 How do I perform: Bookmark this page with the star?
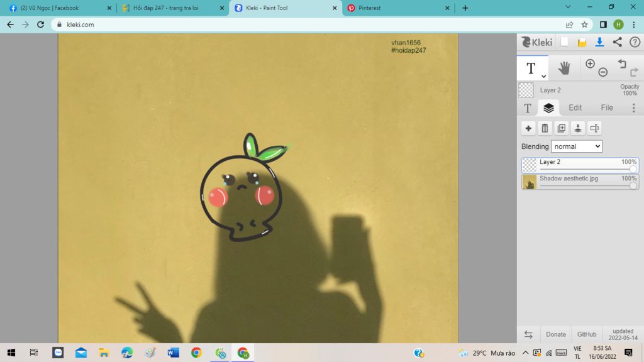584,25
